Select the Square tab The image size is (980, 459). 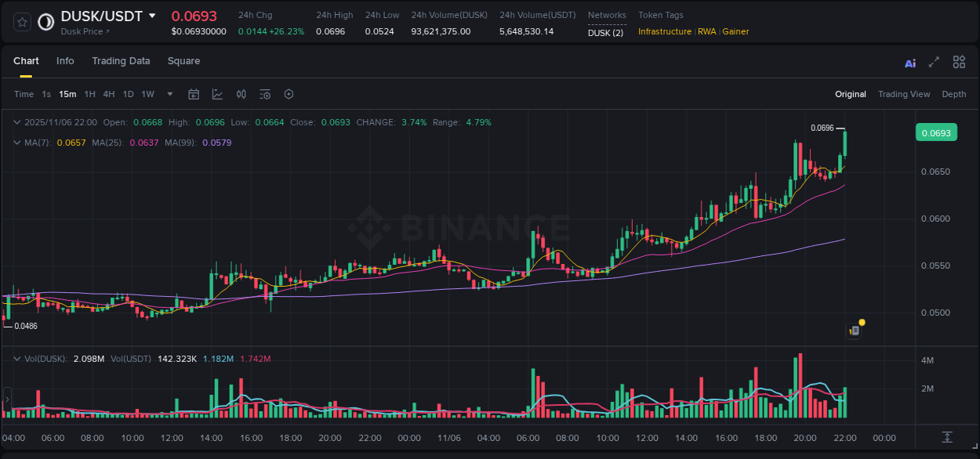click(x=184, y=61)
